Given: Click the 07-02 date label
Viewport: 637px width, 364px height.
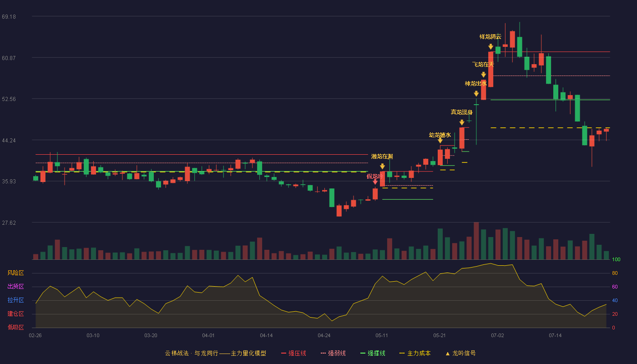Looking at the screenshot, I should (x=497, y=335).
